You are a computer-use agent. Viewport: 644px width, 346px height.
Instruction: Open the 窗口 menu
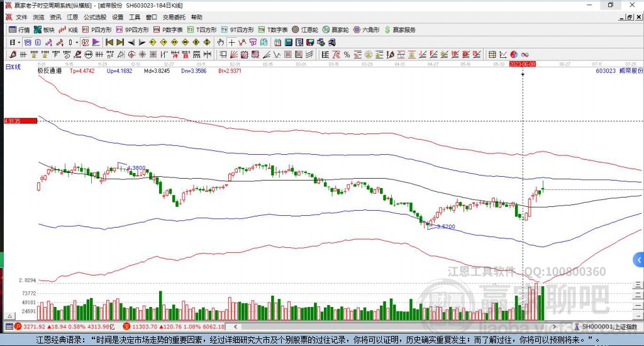[152, 17]
